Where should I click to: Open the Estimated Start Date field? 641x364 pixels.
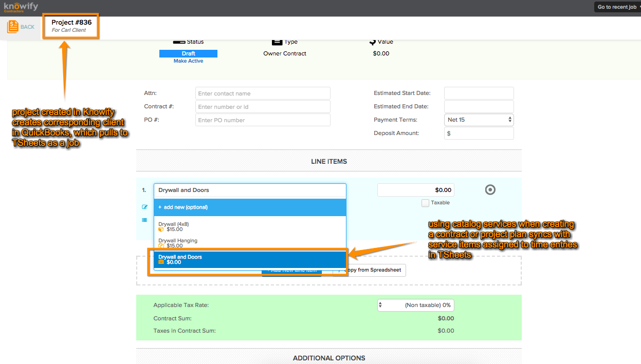pos(479,93)
